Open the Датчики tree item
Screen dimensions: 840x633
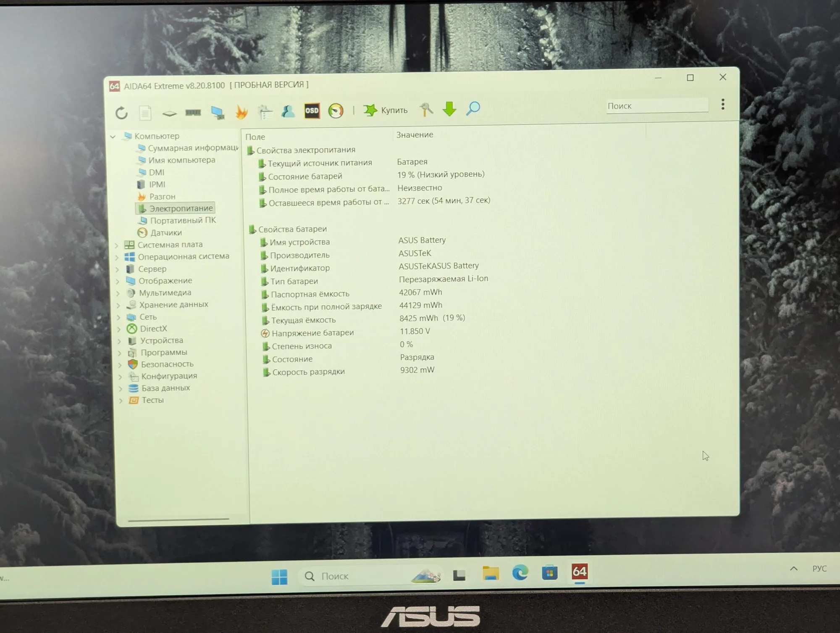[160, 232]
